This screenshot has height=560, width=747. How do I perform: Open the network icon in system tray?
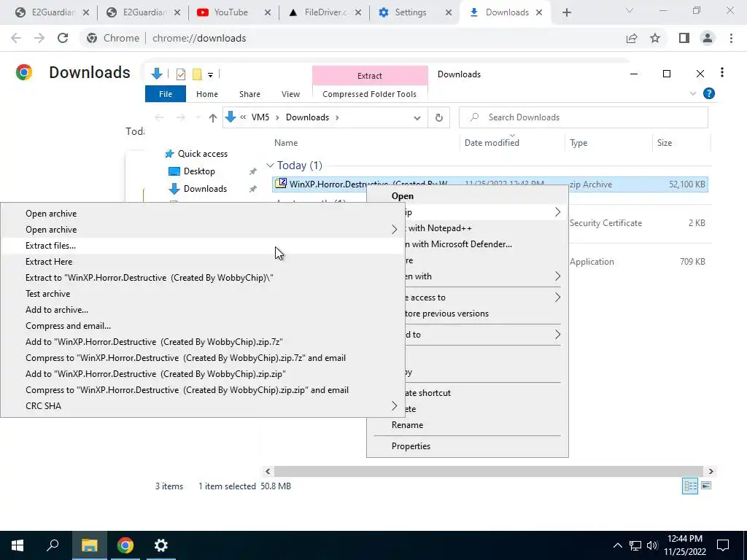click(x=635, y=545)
